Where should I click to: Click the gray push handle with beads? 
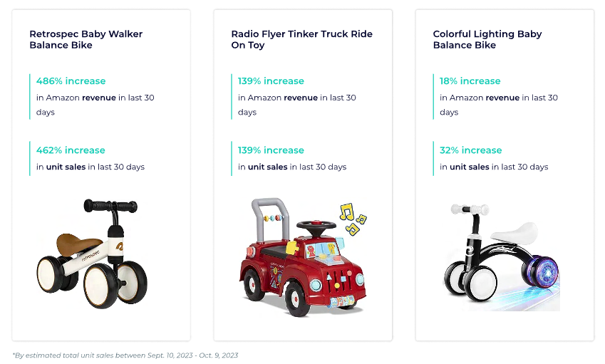[x=270, y=219]
